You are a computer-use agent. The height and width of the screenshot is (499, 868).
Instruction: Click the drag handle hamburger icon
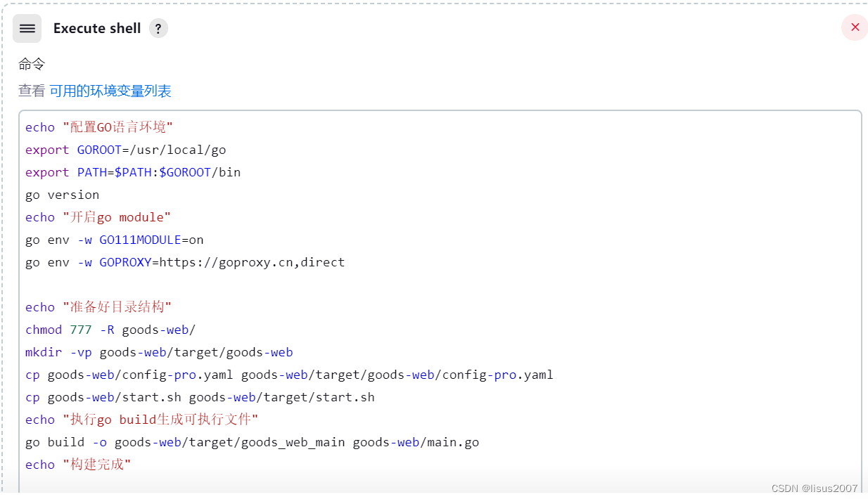(27, 28)
